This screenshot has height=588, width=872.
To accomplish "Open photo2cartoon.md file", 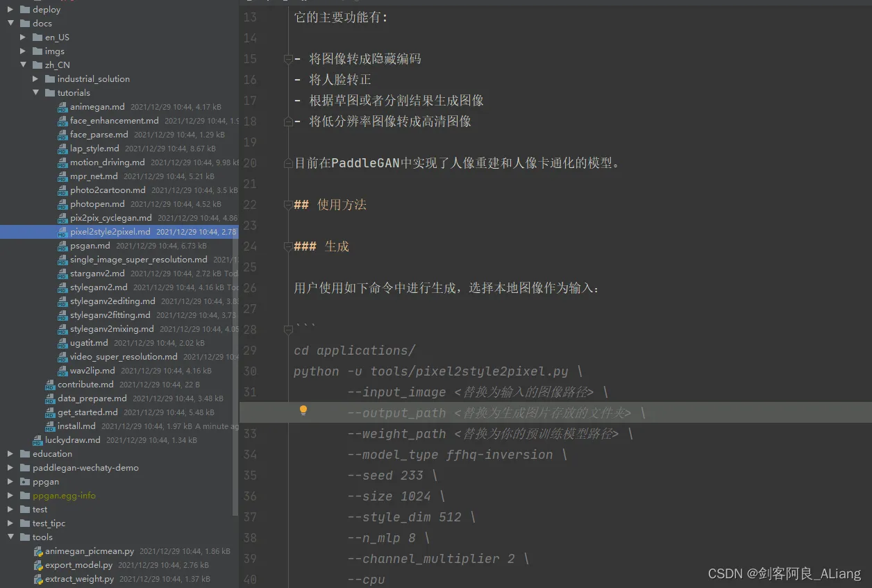I will pos(108,190).
